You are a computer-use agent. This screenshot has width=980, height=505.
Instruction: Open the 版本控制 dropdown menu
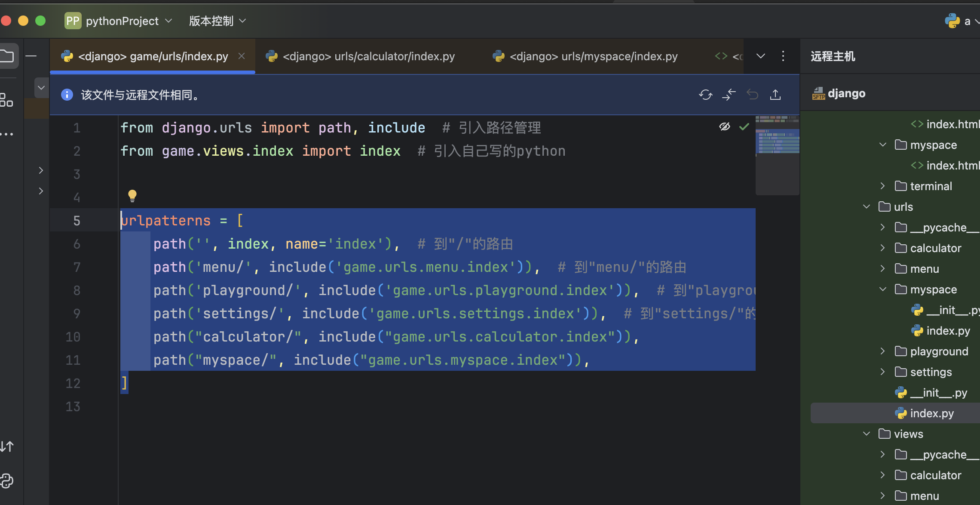coord(218,21)
